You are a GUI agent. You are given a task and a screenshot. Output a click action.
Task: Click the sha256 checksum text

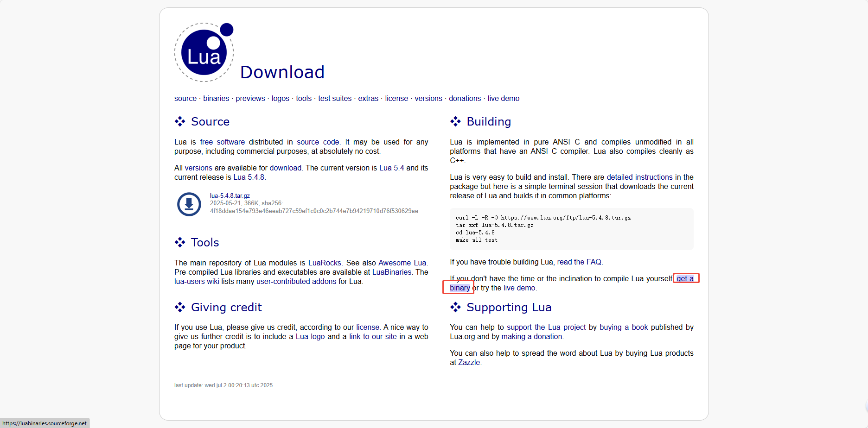pyautogui.click(x=314, y=211)
